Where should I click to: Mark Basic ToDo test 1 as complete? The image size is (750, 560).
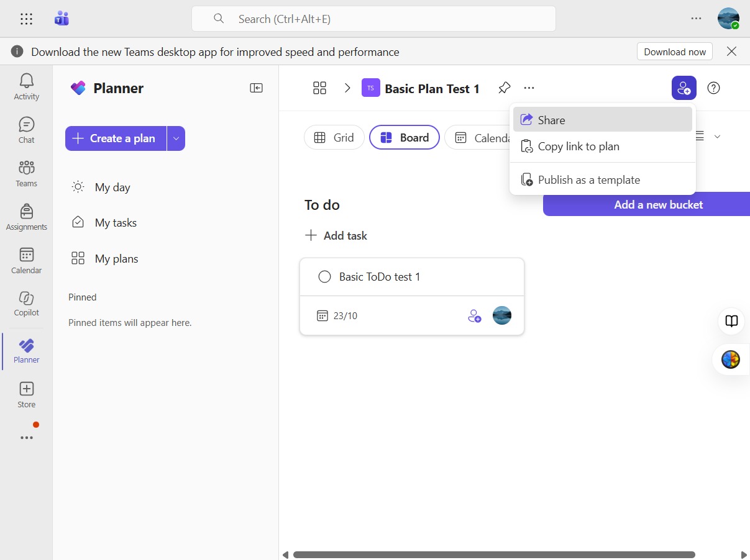coord(324,277)
